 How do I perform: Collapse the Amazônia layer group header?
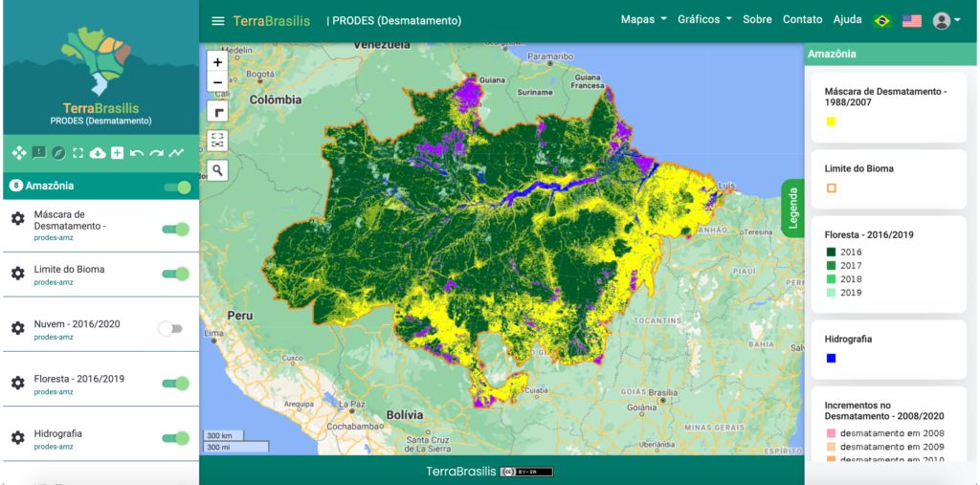pos(101,187)
